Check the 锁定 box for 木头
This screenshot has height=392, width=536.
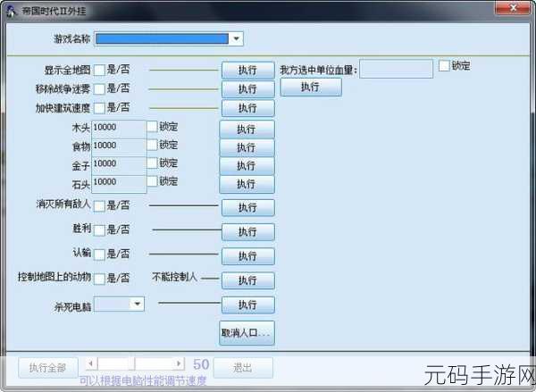click(152, 127)
